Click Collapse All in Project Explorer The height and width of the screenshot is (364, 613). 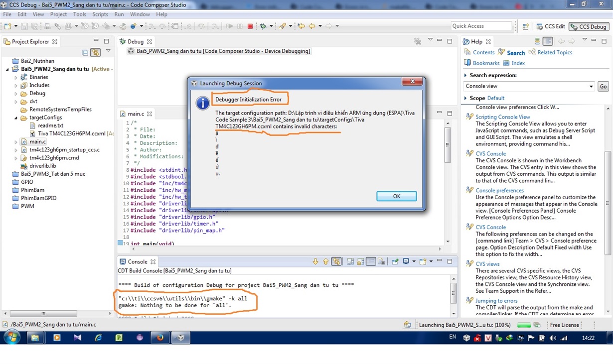tap(85, 52)
